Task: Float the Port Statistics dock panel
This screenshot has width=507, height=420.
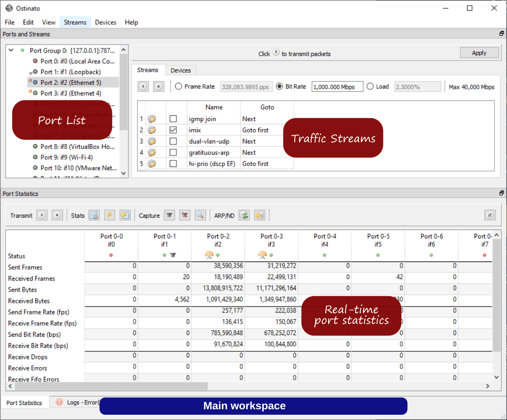Action: click(x=502, y=193)
